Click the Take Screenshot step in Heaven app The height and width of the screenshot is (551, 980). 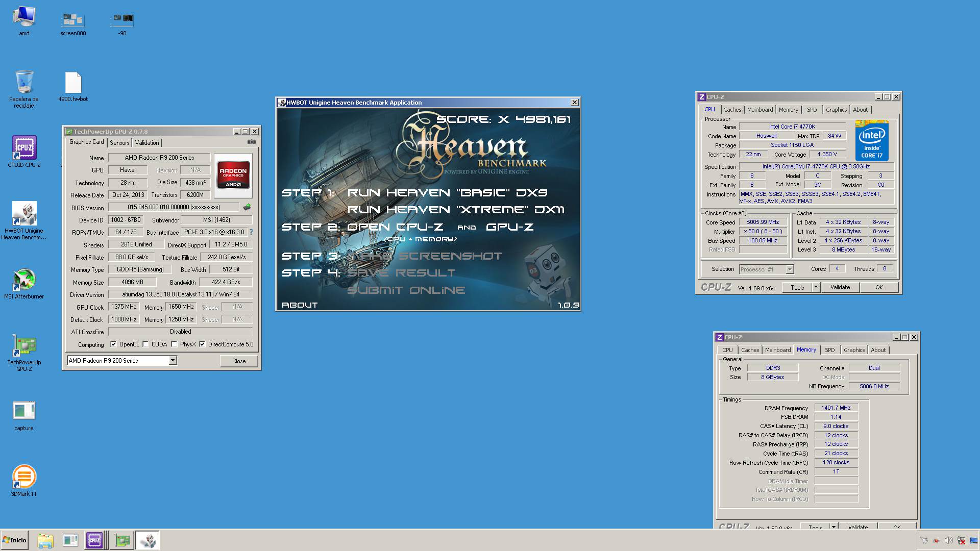425,256
